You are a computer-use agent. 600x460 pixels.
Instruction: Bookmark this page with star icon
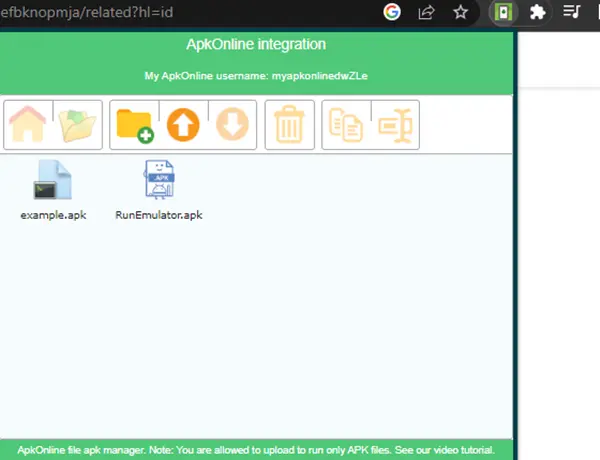[460, 12]
